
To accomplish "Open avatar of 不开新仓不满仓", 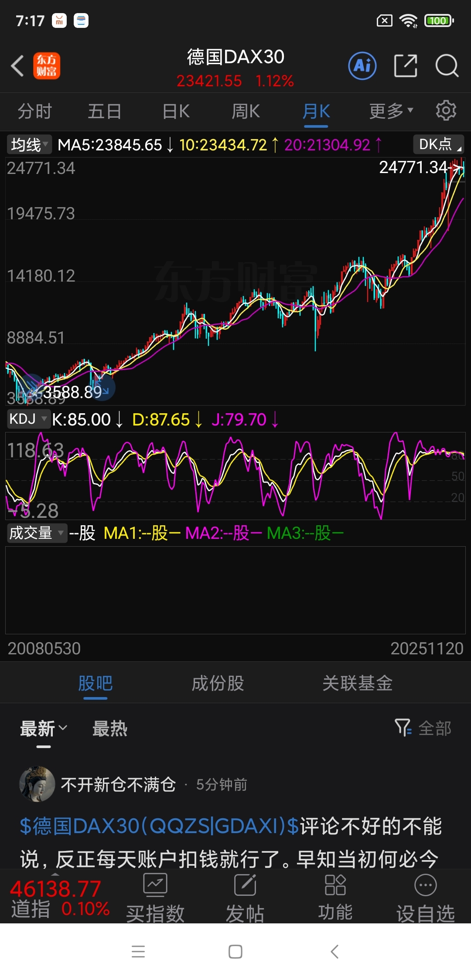I will (37, 784).
